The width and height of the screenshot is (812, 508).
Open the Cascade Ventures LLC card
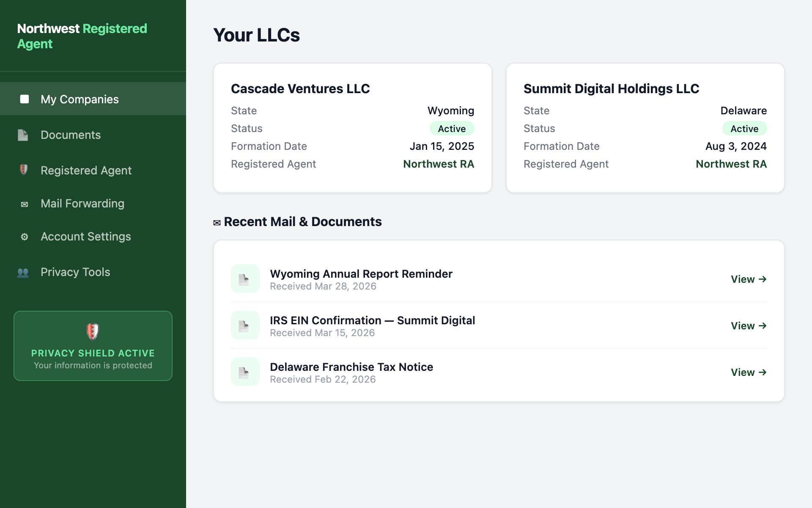click(352, 127)
